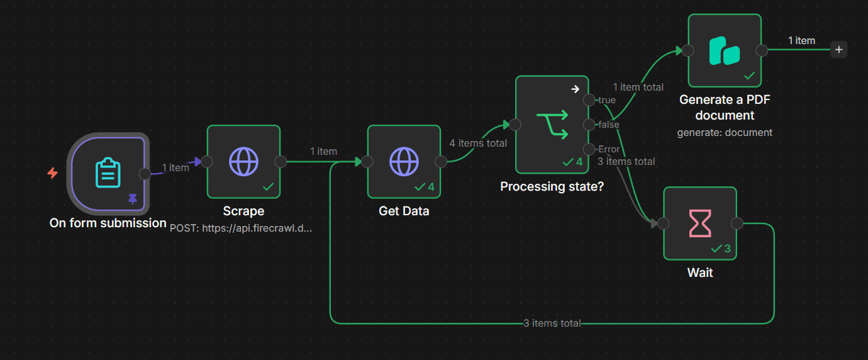Click "3 items total" label near Error output
Screen dimensions: 868x360
[626, 161]
